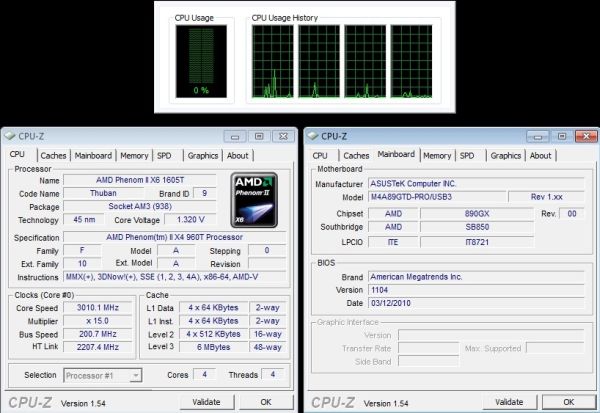600x413 pixels.
Task: Open Memory tab in right CPU-Z window
Action: 437,156
